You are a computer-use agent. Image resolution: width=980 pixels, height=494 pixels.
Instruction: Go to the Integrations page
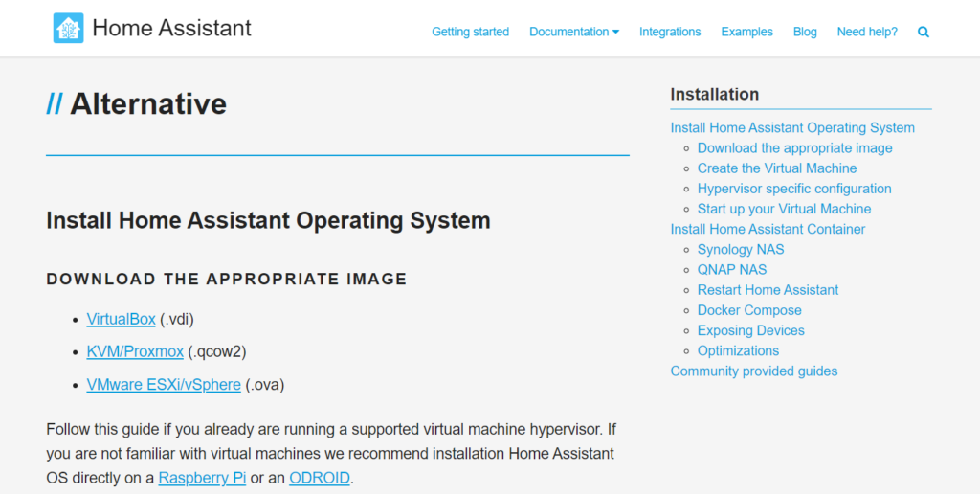(x=670, y=32)
